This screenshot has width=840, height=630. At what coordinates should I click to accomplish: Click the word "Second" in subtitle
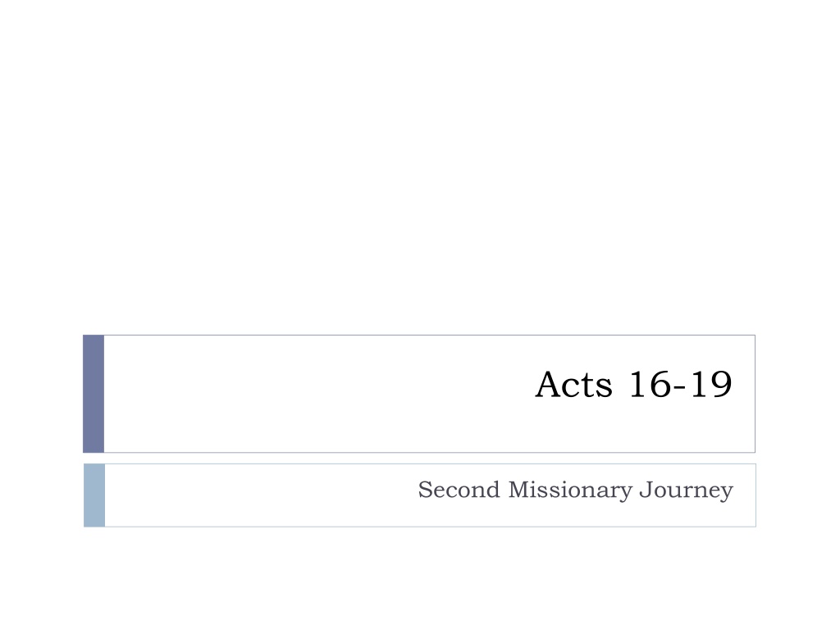pos(459,490)
